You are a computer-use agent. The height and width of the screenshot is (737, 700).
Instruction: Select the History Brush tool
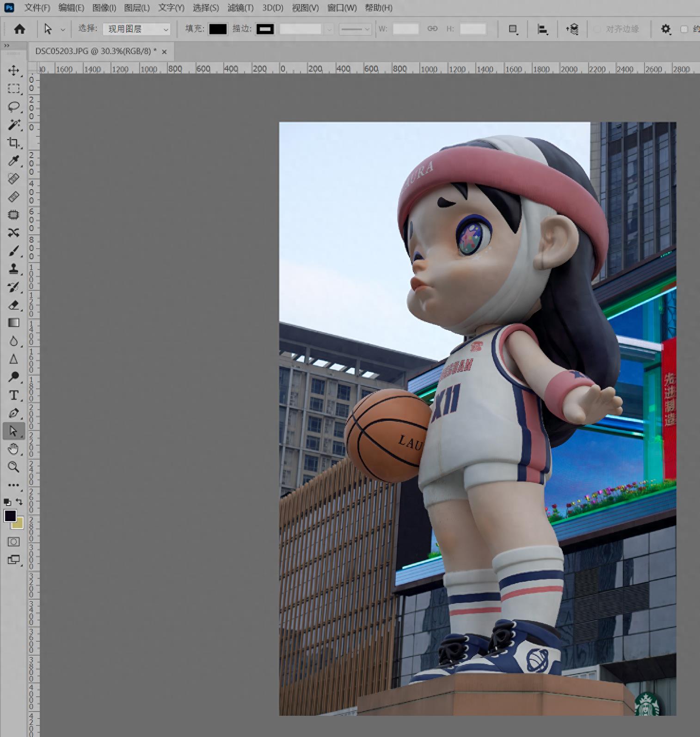[13, 286]
